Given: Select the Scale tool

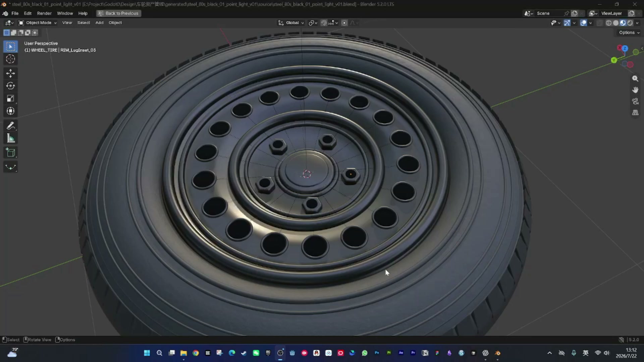Looking at the screenshot, I should (10, 99).
